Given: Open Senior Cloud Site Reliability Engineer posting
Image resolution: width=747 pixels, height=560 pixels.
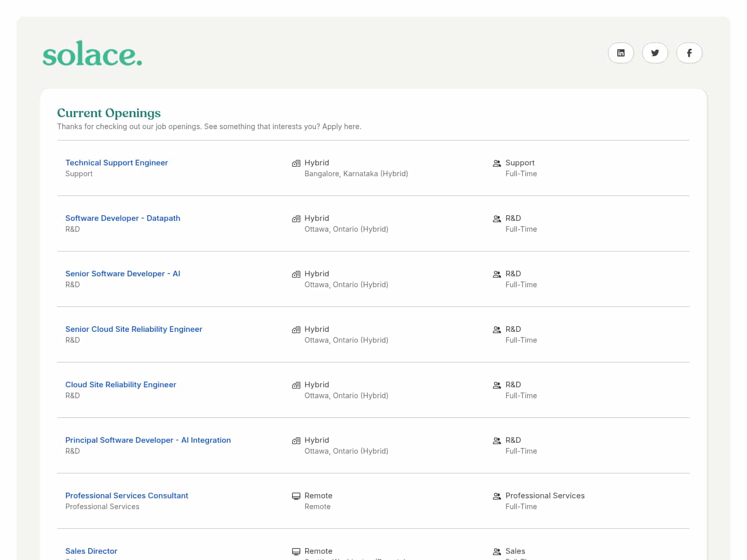Looking at the screenshot, I should (x=134, y=329).
